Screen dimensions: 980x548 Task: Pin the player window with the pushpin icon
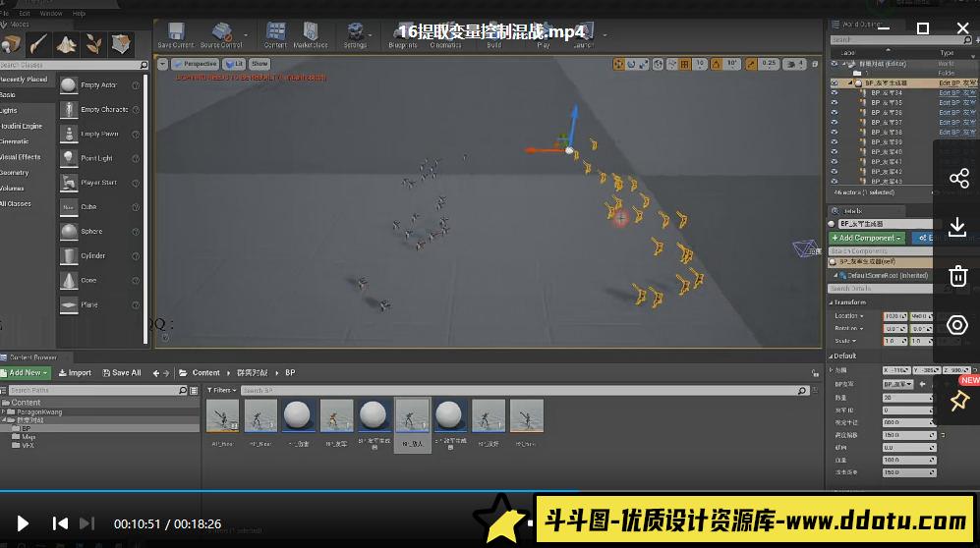[959, 401]
